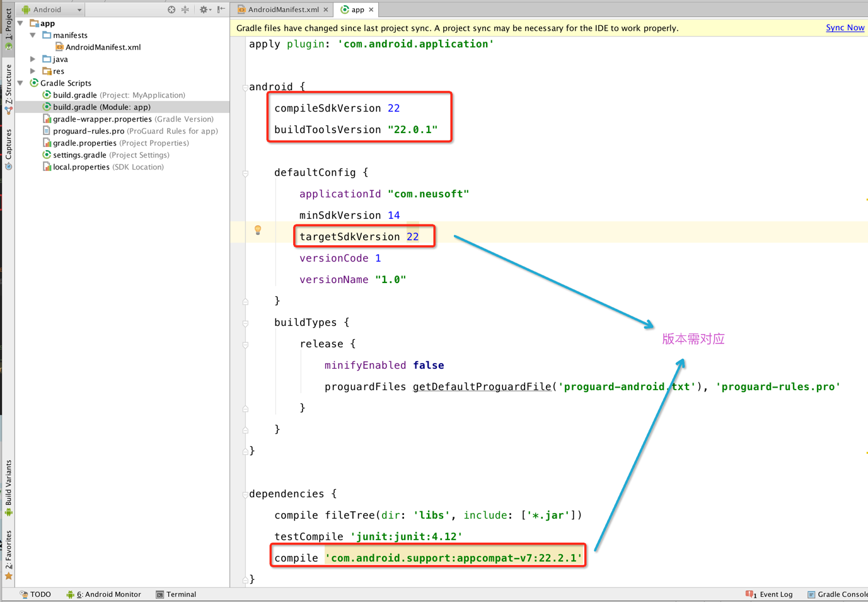Click the appcompat-v7:22.2.1 dependency string
Screen dimensions: 868x602
coord(454,559)
